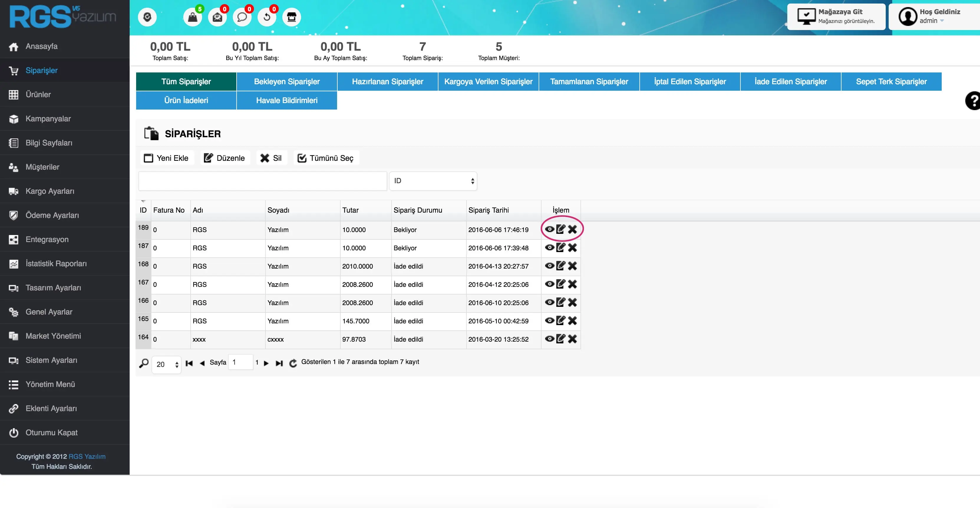Click the shopping bag orders icon in header
Screen dimensions: 980x508
[192, 17]
